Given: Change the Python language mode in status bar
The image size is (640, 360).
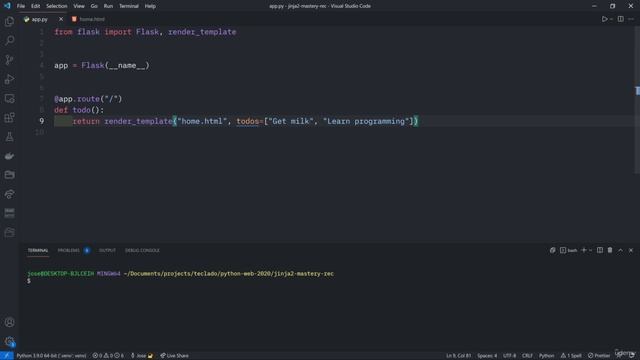Looking at the screenshot, I should point(547,356).
